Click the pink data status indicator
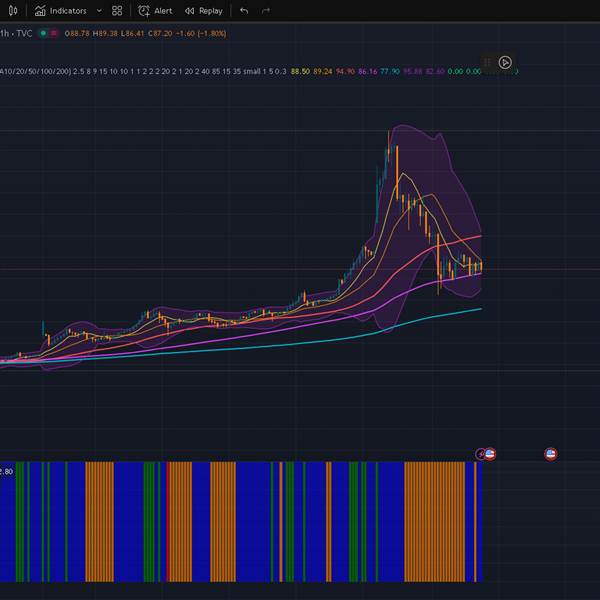Screen dimensions: 600x600 click(54, 33)
